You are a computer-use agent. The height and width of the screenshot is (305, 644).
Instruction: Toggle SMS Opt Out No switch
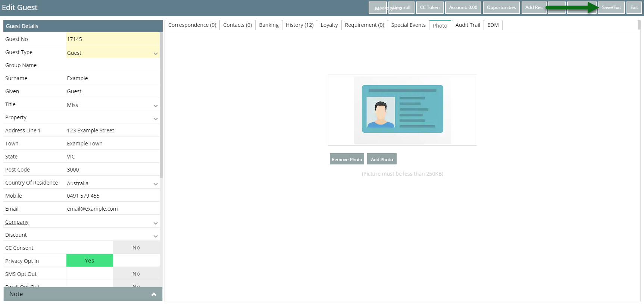136,274
